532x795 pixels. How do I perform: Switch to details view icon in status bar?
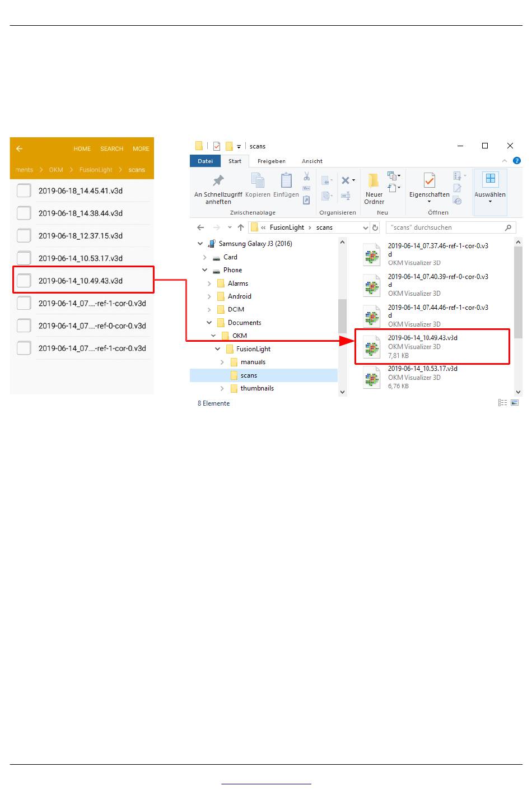pos(502,403)
